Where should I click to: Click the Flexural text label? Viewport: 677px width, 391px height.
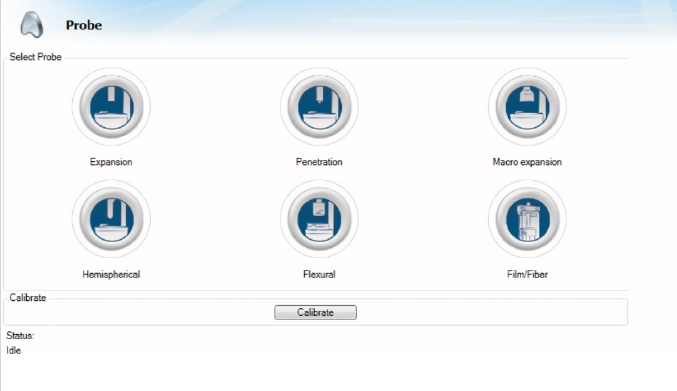319,274
